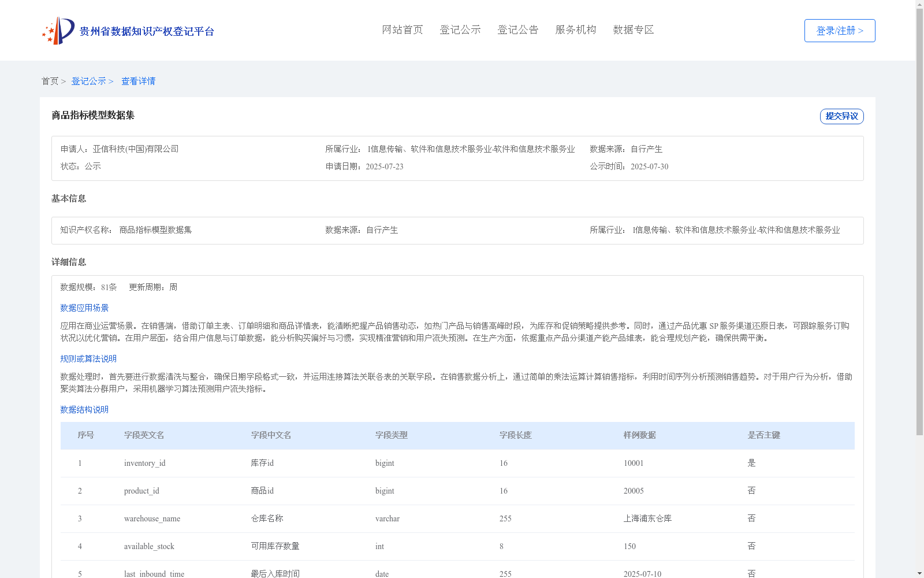This screenshot has width=924, height=578.
Task: Click the 可用库存数量 cell
Action: (x=275, y=546)
